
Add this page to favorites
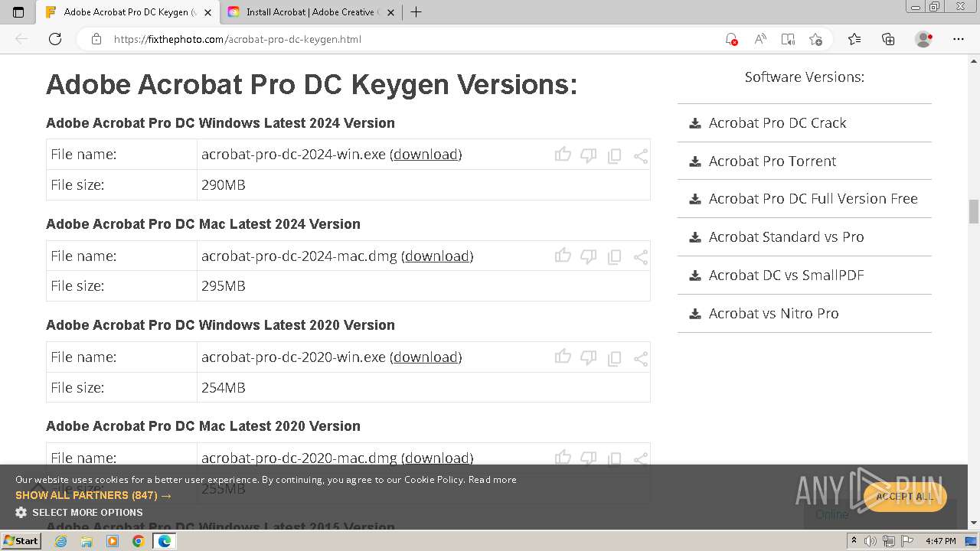pos(815,39)
